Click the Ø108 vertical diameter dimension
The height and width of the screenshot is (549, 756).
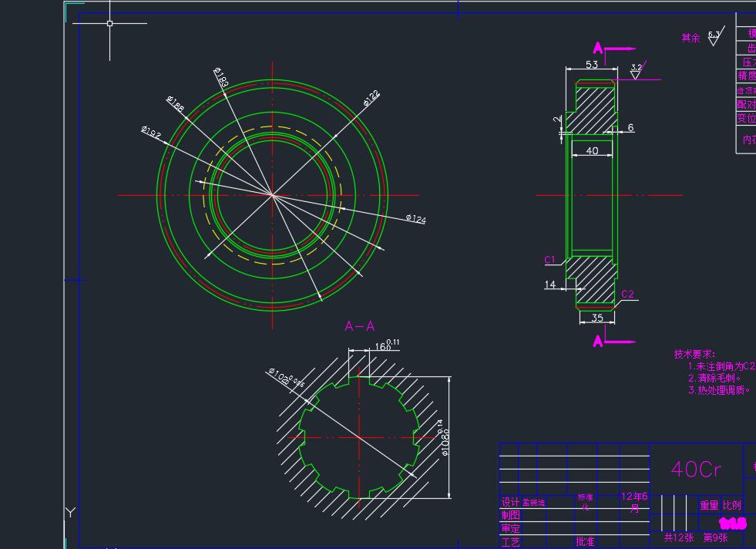click(444, 437)
